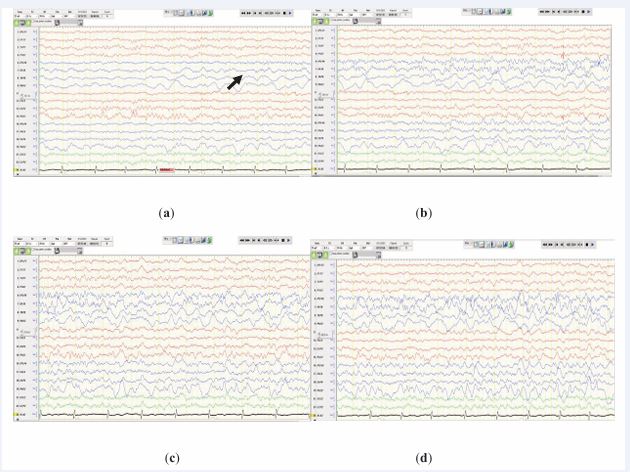The height and width of the screenshot is (472, 630).
Task: Open the first channel label dropdown in panel (a)
Action: pos(34,33)
